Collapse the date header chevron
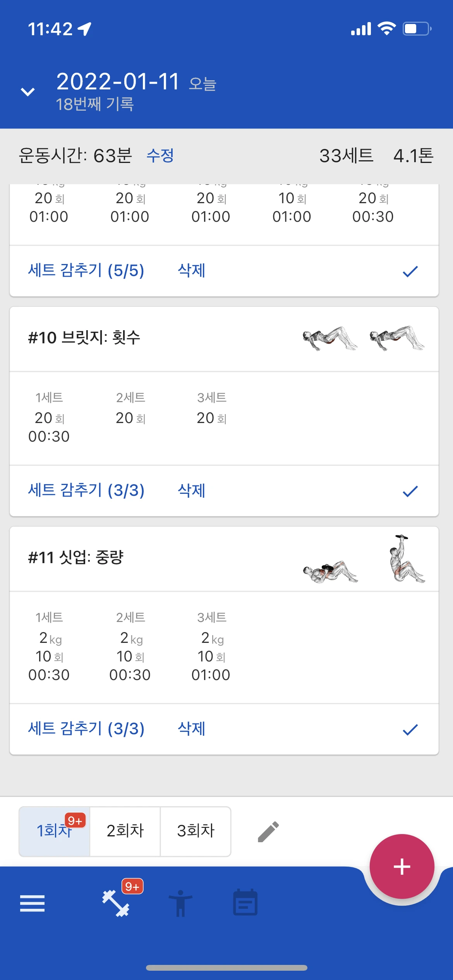This screenshot has height=980, width=453. (x=27, y=92)
